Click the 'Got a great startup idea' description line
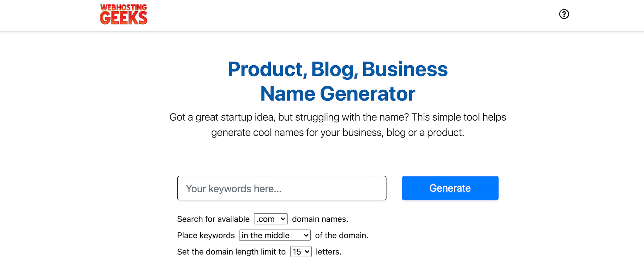The image size is (644, 274). tap(338, 117)
